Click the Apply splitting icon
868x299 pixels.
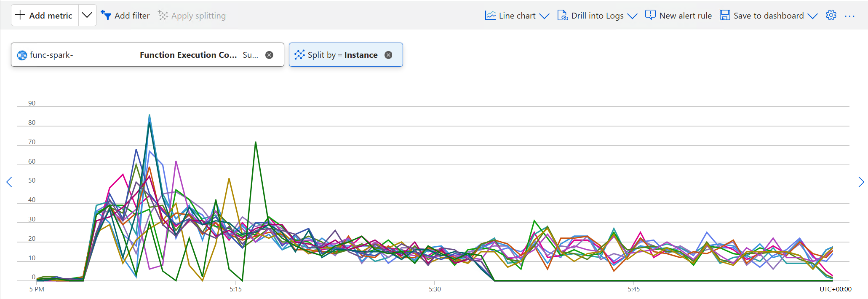[x=163, y=16]
